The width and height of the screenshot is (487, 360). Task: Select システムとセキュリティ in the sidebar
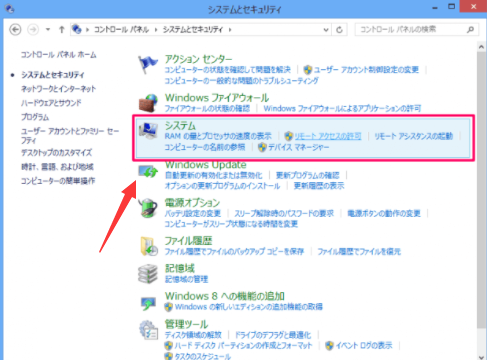coord(53,75)
